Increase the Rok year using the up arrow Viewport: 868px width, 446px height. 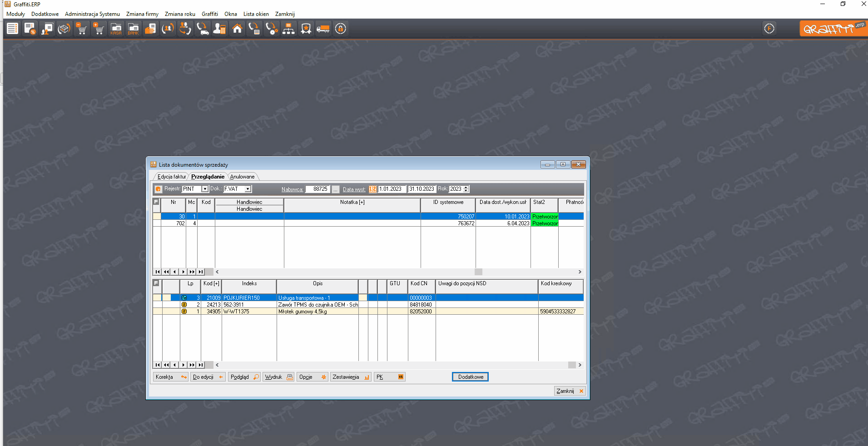pos(466,187)
